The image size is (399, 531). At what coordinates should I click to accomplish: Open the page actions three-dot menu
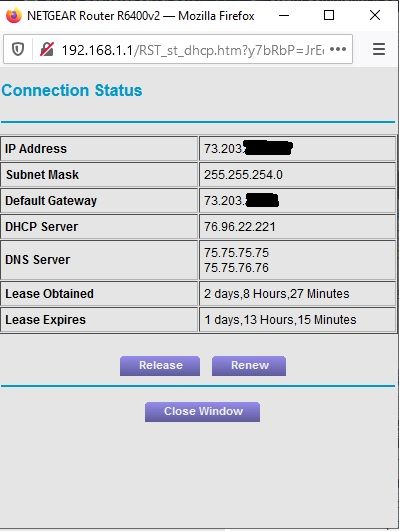pyautogui.click(x=338, y=49)
